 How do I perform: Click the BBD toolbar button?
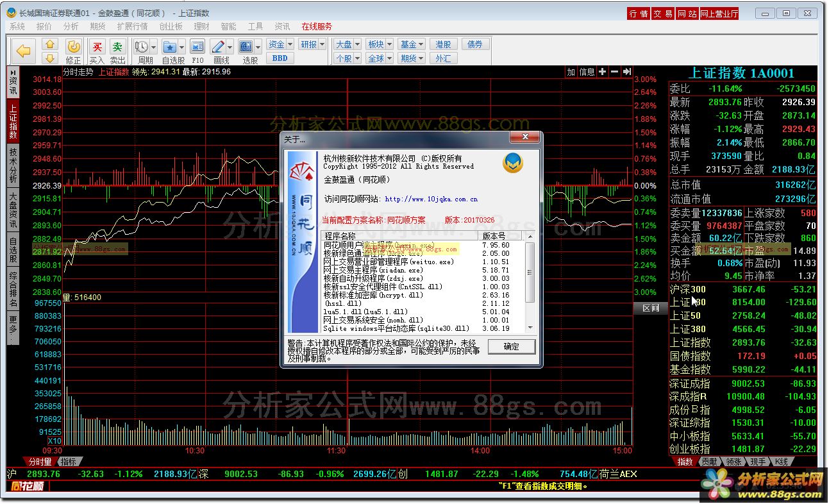coord(280,58)
